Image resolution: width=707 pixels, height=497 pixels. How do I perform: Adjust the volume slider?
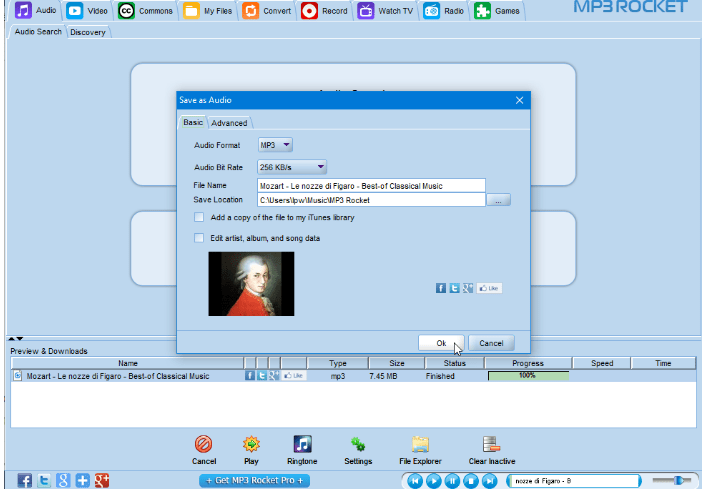pos(672,481)
